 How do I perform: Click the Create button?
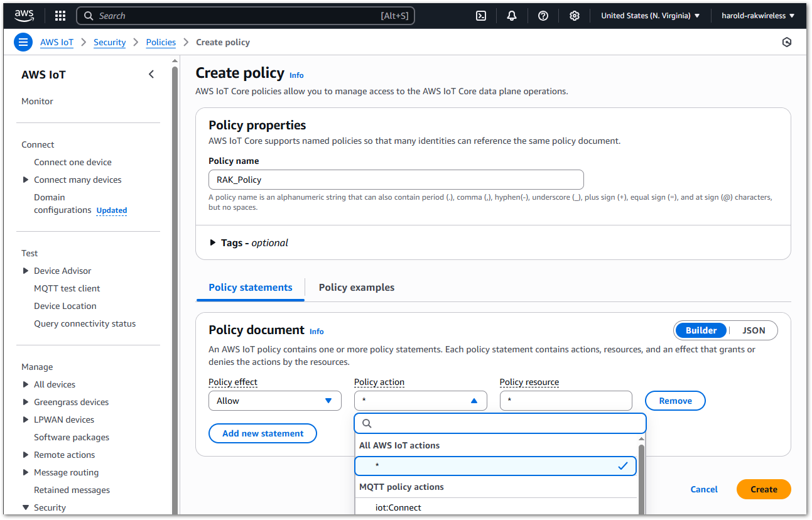[x=763, y=489]
